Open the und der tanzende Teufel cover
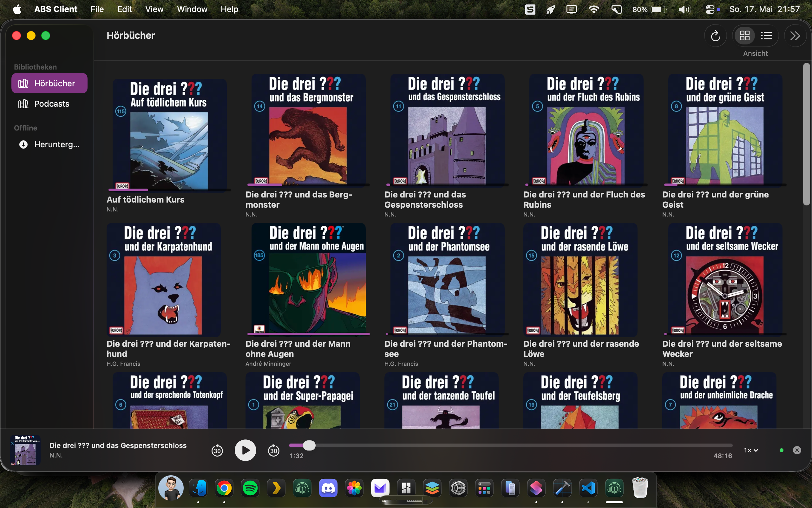 [x=442, y=400]
